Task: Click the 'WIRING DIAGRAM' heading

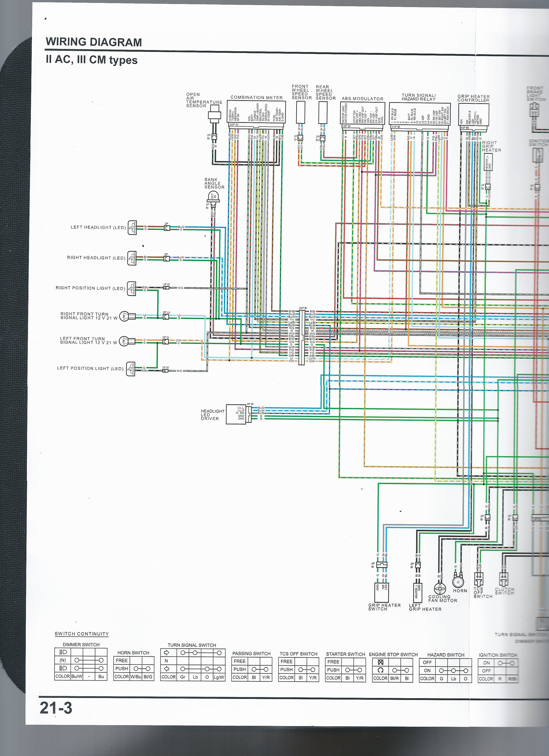Action: click(x=94, y=42)
